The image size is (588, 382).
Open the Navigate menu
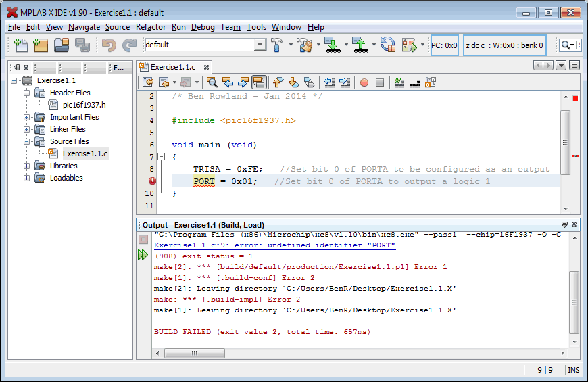coord(84,27)
